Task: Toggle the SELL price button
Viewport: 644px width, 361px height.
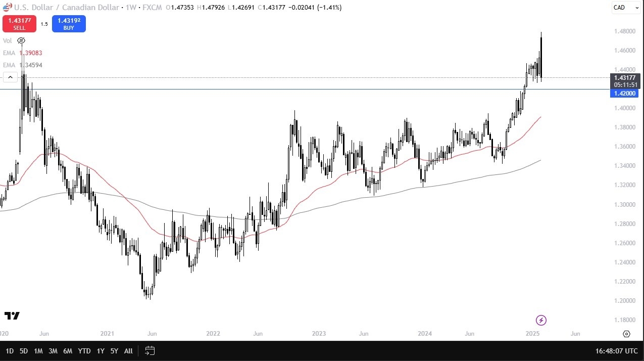Action: tap(19, 23)
